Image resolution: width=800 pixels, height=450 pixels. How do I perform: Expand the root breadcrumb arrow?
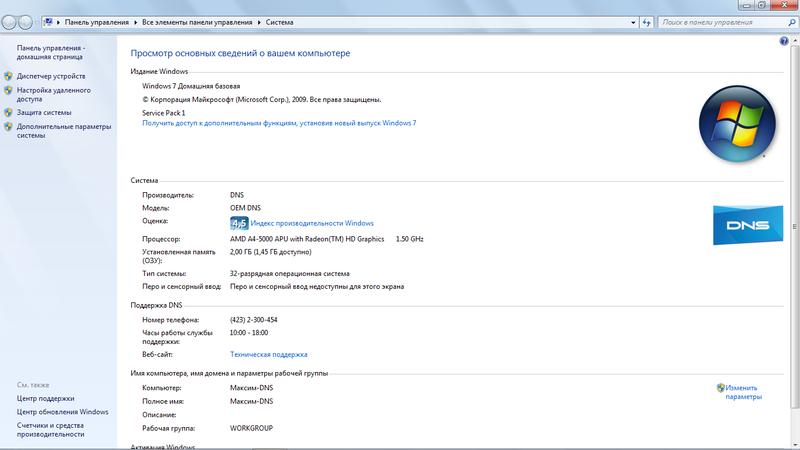point(58,22)
